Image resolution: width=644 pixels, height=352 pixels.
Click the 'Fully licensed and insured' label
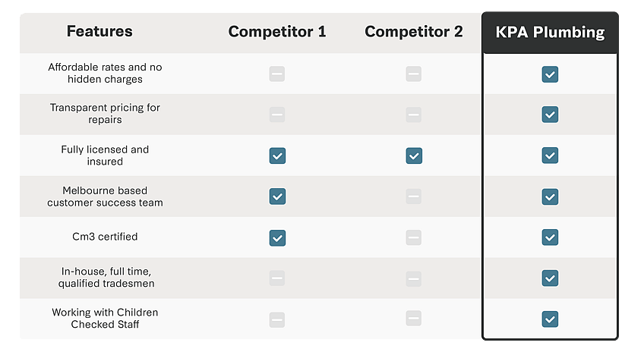coord(105,156)
